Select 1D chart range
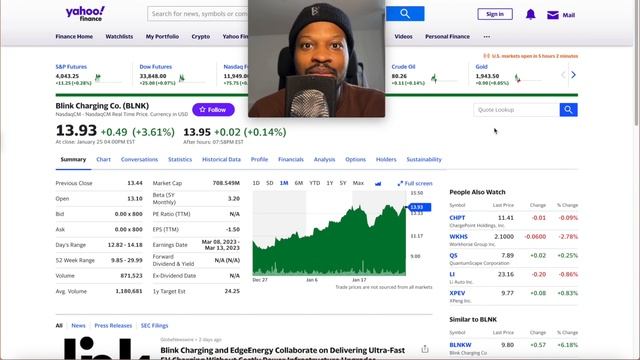The image size is (640, 360). click(256, 183)
